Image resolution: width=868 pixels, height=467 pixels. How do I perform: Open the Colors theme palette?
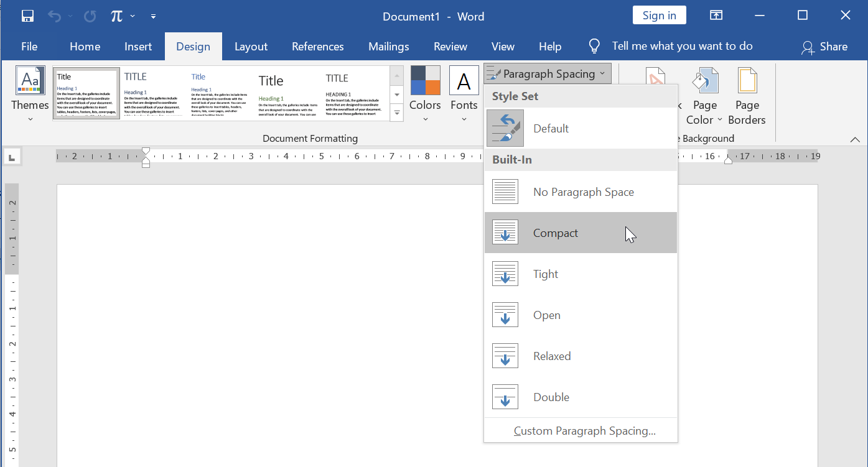(x=425, y=93)
